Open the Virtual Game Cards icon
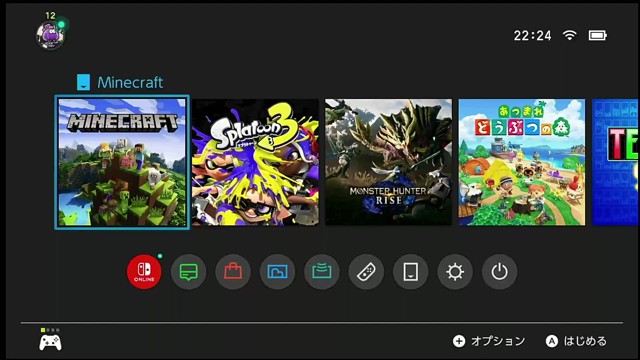This screenshot has height=360, width=640. pos(411,271)
